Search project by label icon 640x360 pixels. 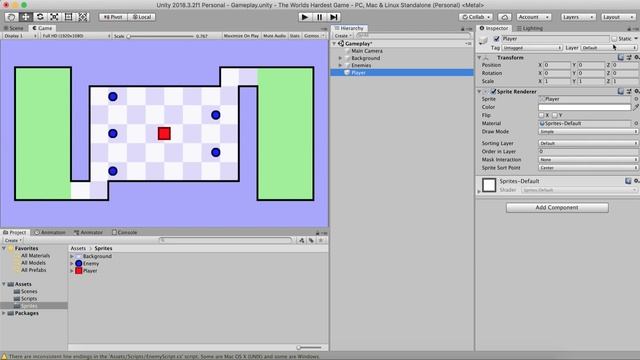[x=311, y=240]
